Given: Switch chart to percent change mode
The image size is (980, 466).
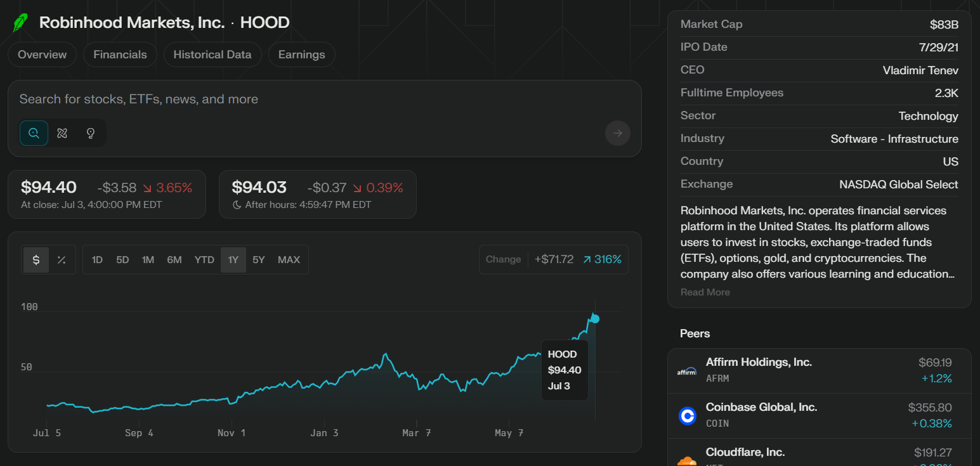Looking at the screenshot, I should 62,260.
